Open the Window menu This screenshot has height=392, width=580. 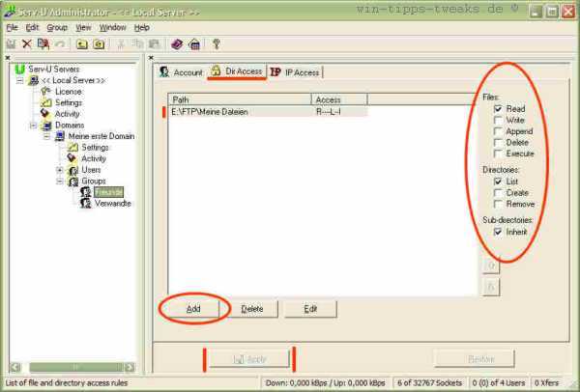112,28
